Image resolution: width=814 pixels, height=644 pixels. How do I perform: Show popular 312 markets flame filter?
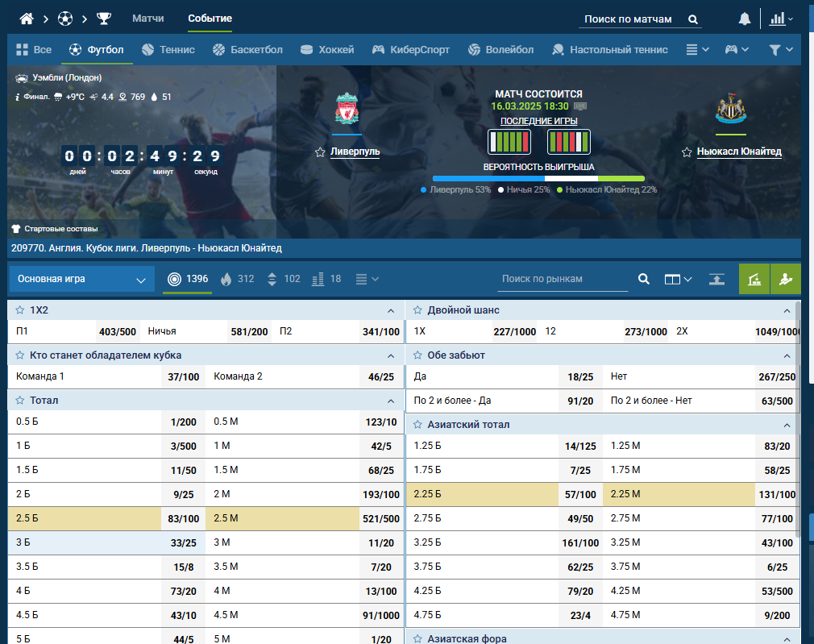pos(237,279)
